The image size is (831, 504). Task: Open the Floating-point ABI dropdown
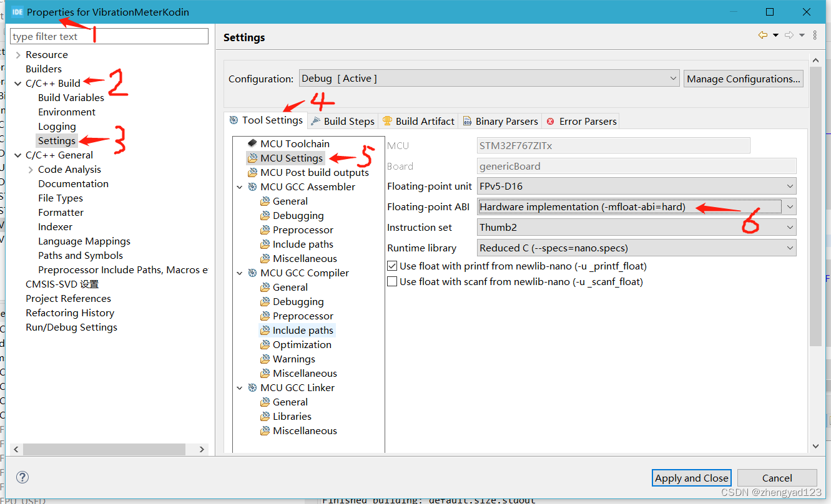637,206
